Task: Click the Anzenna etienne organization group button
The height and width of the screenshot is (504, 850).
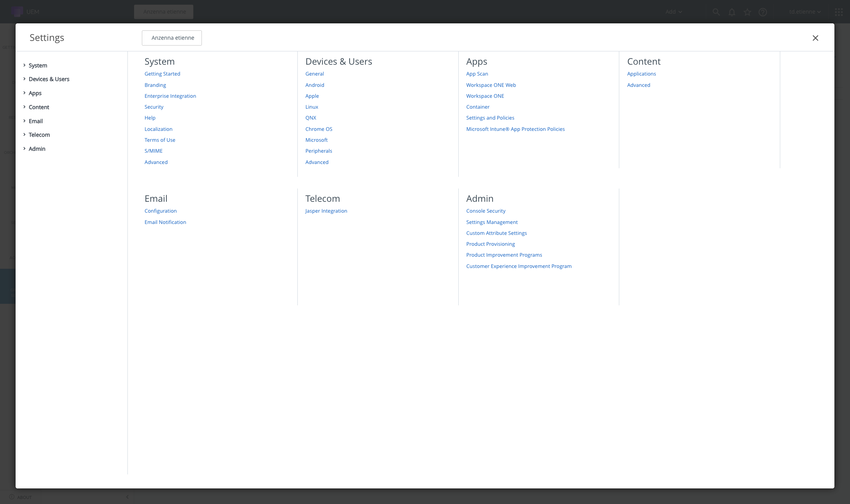Action: (172, 38)
